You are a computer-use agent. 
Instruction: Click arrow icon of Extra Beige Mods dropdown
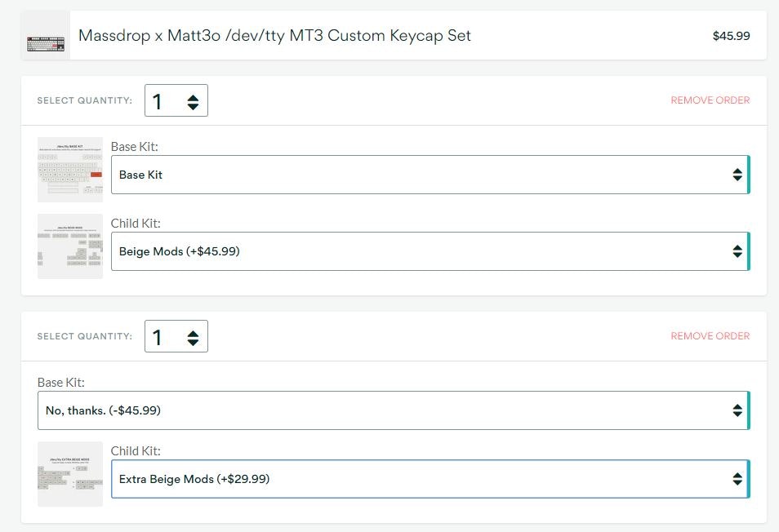(x=737, y=479)
